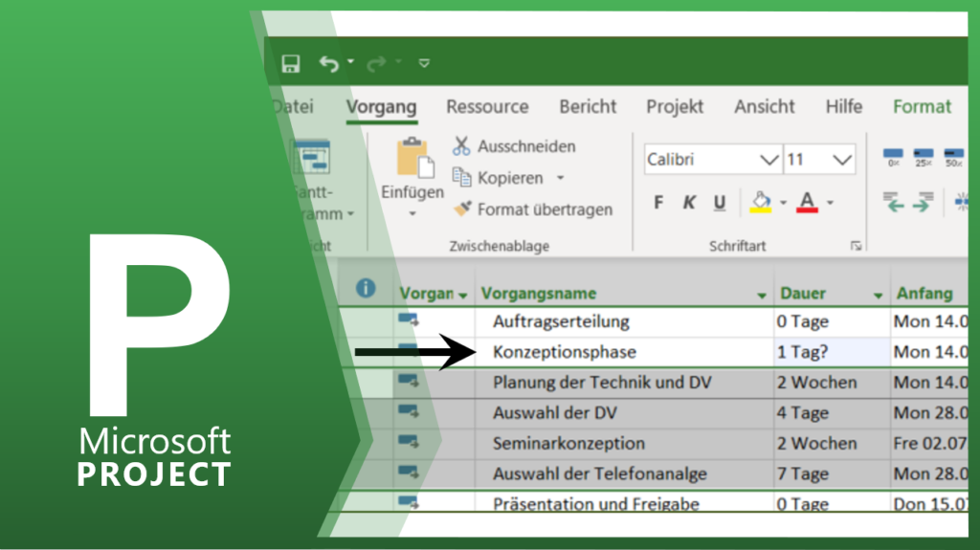Click the Ausschneiden scissors button
The image size is (980, 550).
tap(514, 146)
